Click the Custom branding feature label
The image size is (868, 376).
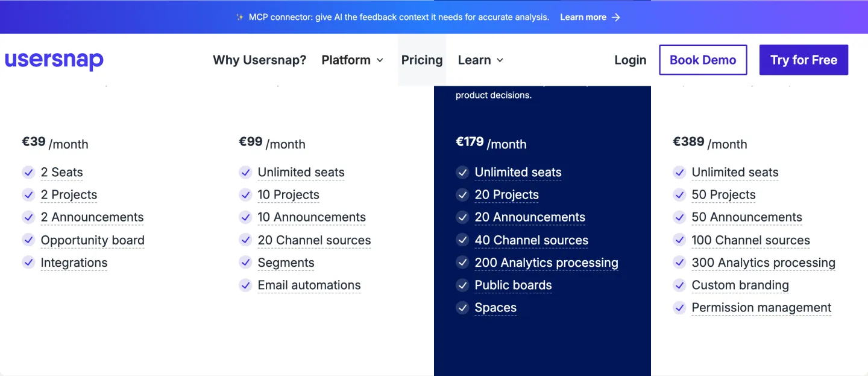click(740, 285)
